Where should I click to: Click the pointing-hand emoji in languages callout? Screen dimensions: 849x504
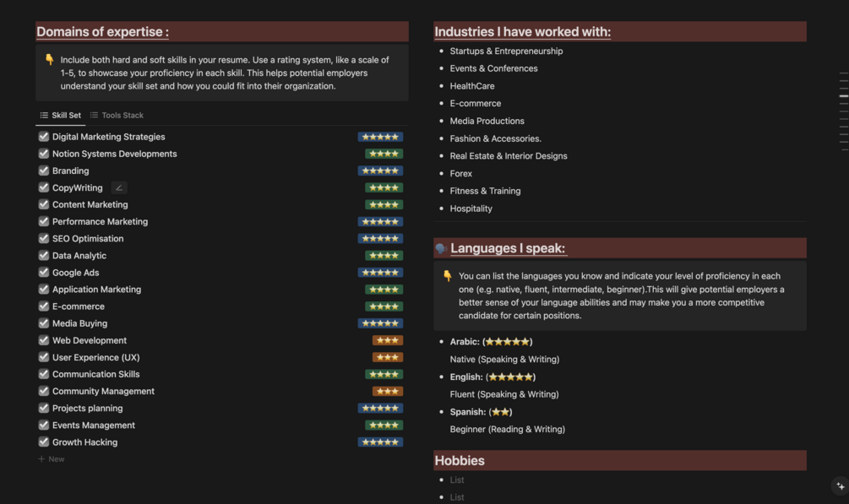(447, 276)
